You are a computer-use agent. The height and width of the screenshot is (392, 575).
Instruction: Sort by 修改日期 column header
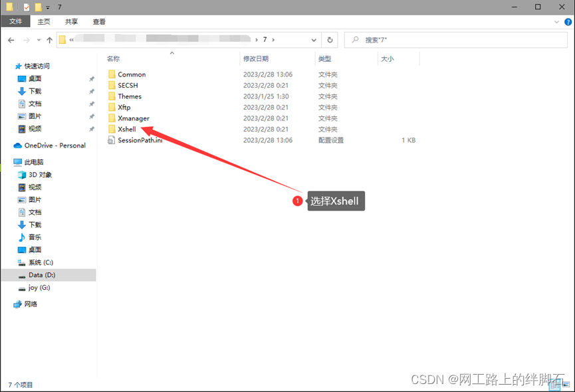point(256,58)
